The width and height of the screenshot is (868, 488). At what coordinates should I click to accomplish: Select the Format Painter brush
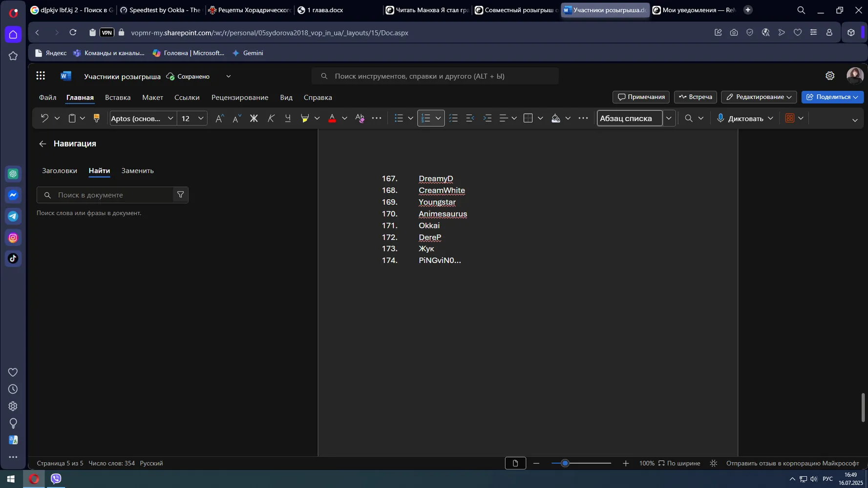point(96,118)
